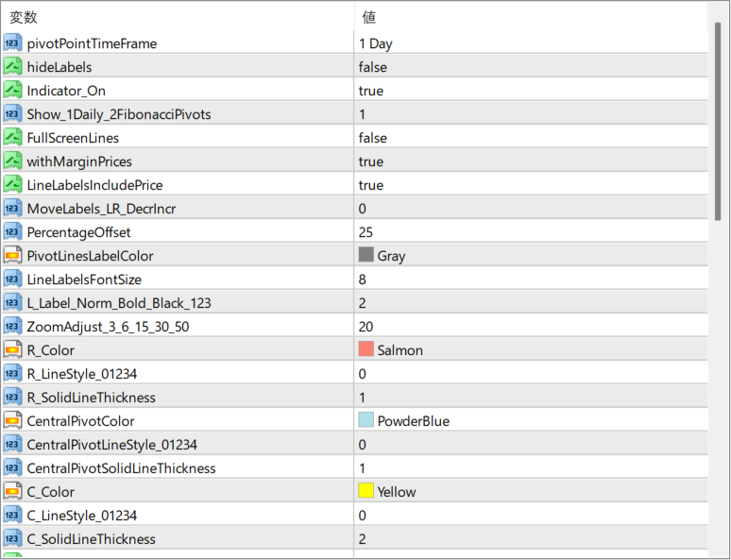The image size is (731, 560).
Task: Click the color-type icon beside PivotLinesLabelColor
Action: point(12,256)
